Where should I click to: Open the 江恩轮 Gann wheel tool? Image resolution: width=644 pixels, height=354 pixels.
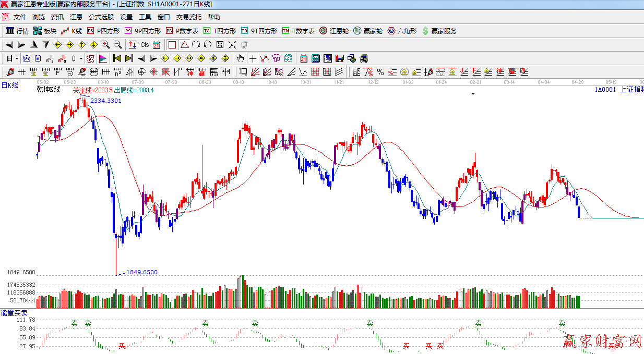click(x=334, y=31)
